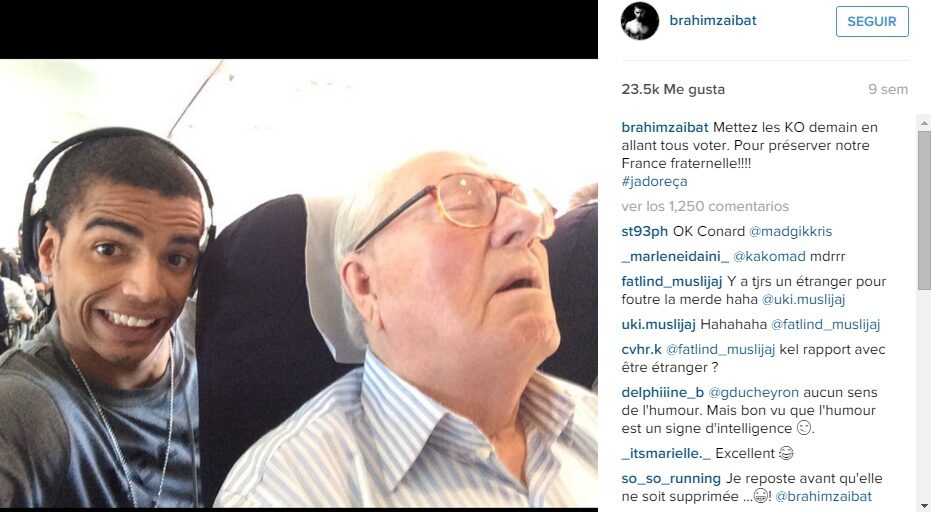The width and height of the screenshot is (931, 512).
Task: Open delphiiine_b commenter profile
Action: pyautogui.click(x=663, y=392)
